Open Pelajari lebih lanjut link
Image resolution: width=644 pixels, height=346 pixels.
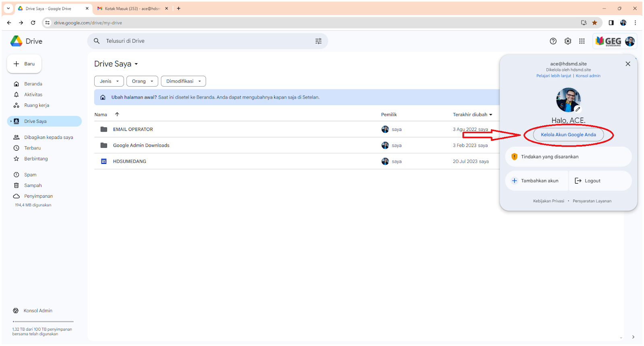[x=553, y=76]
